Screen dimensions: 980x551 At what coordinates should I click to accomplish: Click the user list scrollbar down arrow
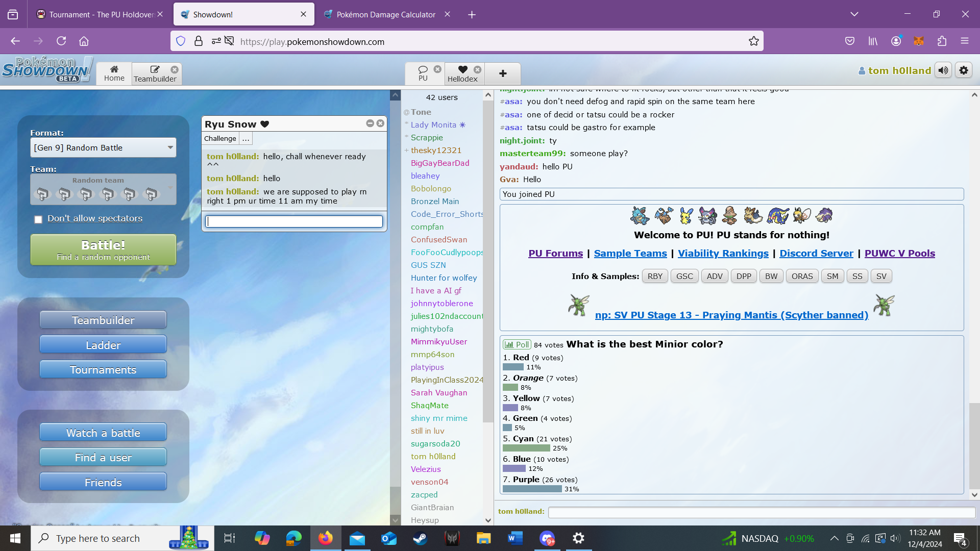tap(488, 520)
